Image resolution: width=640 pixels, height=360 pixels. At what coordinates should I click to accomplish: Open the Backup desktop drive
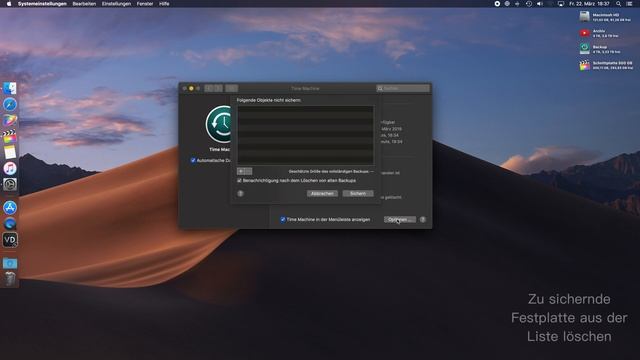(x=584, y=49)
